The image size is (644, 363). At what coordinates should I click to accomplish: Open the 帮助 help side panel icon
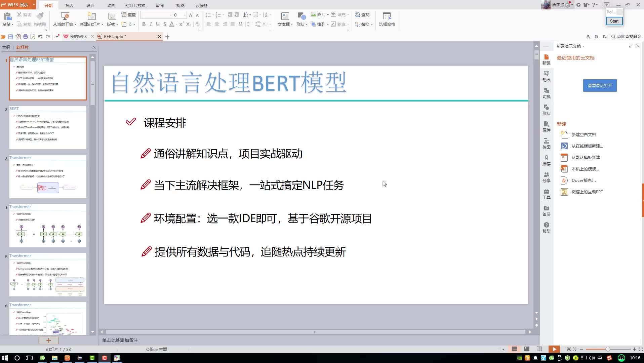click(x=546, y=228)
